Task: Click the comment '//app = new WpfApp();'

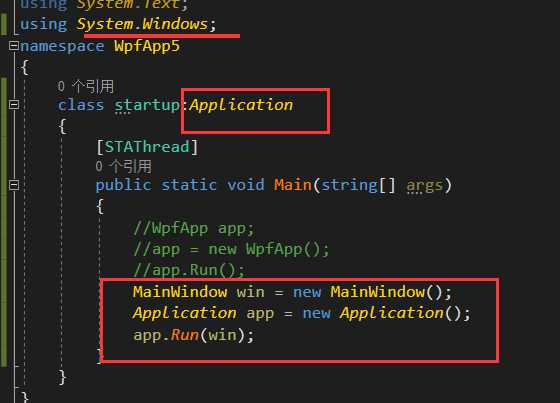Action: tap(231, 249)
